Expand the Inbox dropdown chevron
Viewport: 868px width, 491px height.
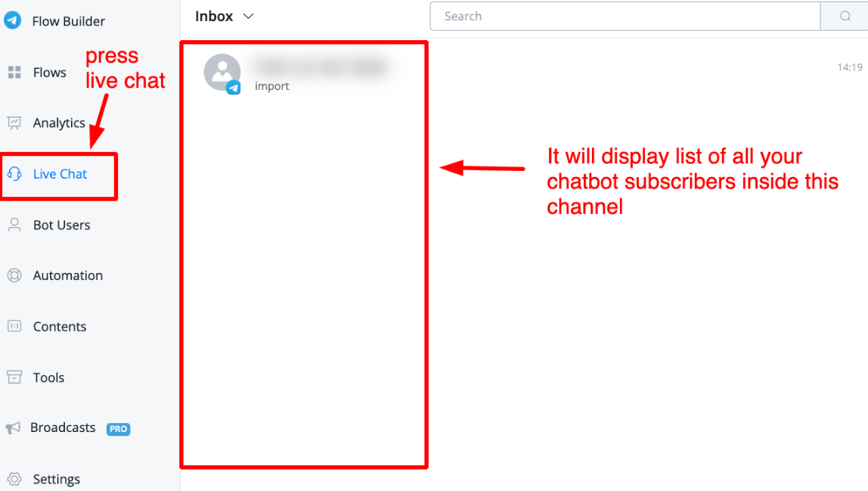point(249,17)
